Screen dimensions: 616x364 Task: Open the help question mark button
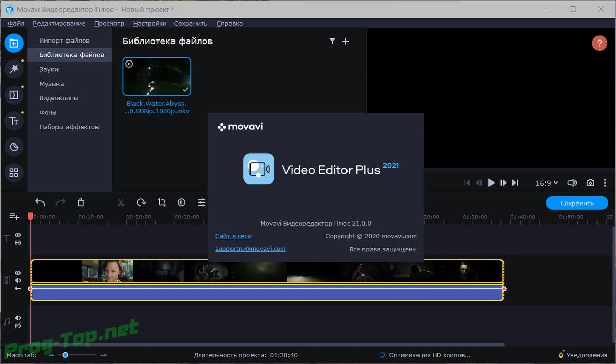(600, 43)
